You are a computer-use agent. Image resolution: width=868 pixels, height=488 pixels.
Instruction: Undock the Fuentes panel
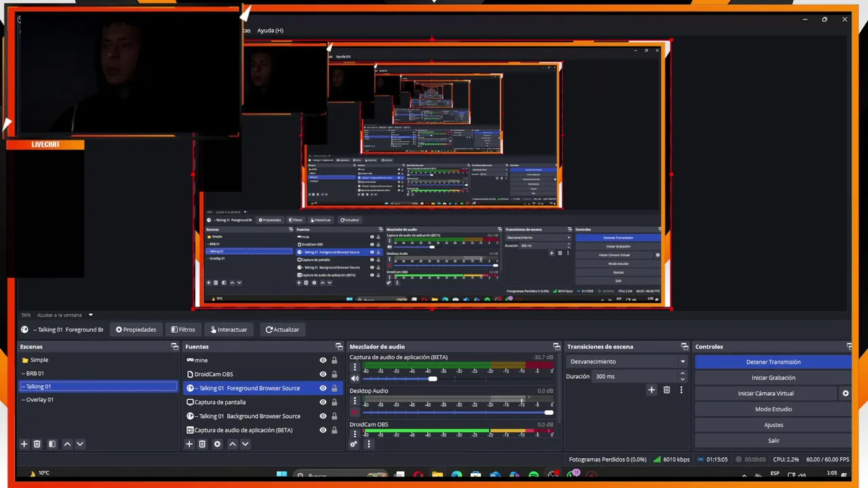[x=339, y=346]
